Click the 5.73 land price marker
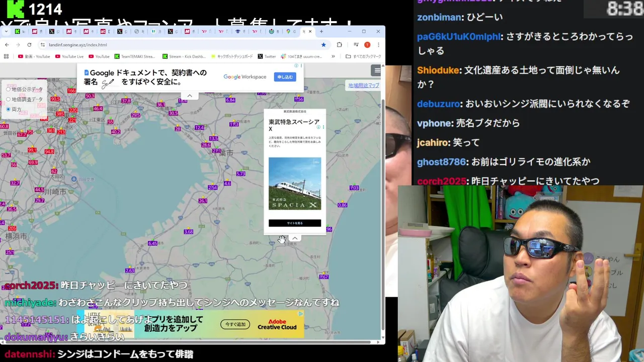This screenshot has height=362, width=644. click(240, 174)
